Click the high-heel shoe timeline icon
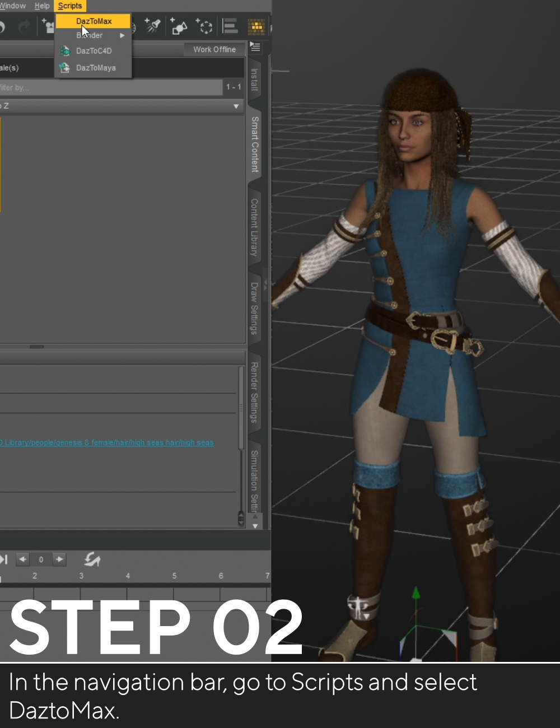 (92, 559)
